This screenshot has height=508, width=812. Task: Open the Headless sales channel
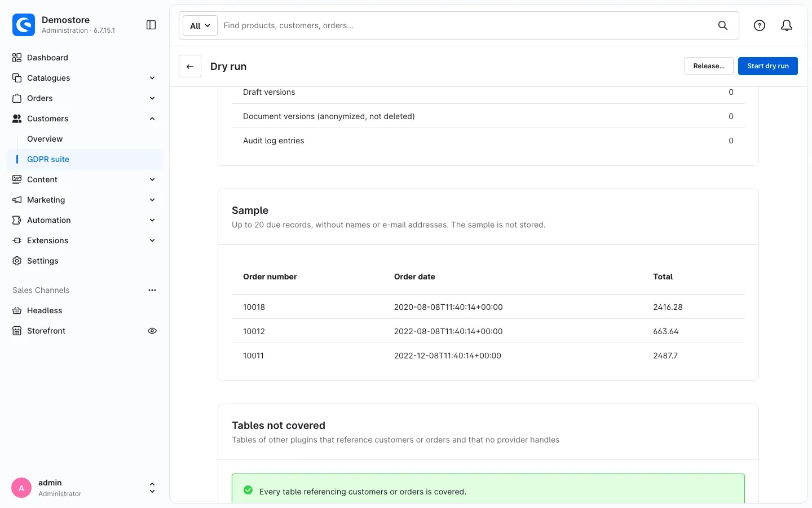(45, 310)
